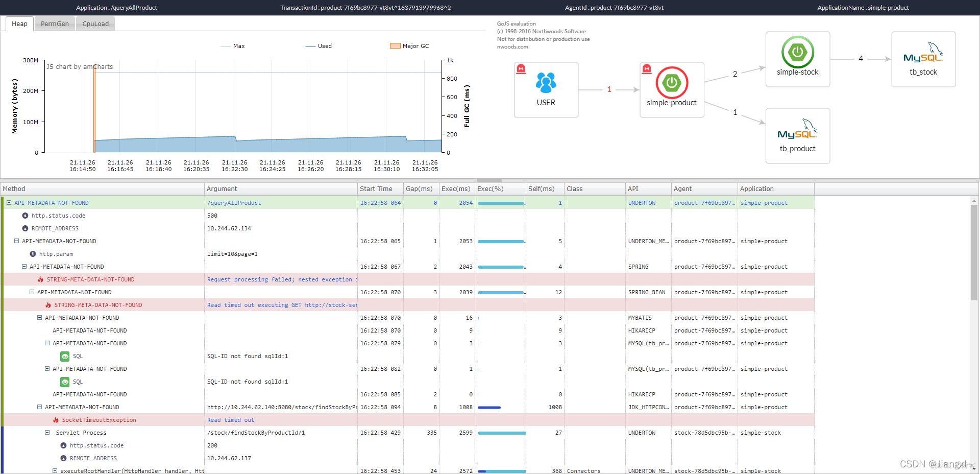The height and width of the screenshot is (474, 980).
Task: Click SQL eye icon in 16:22:58 082 group
Action: pos(65,382)
